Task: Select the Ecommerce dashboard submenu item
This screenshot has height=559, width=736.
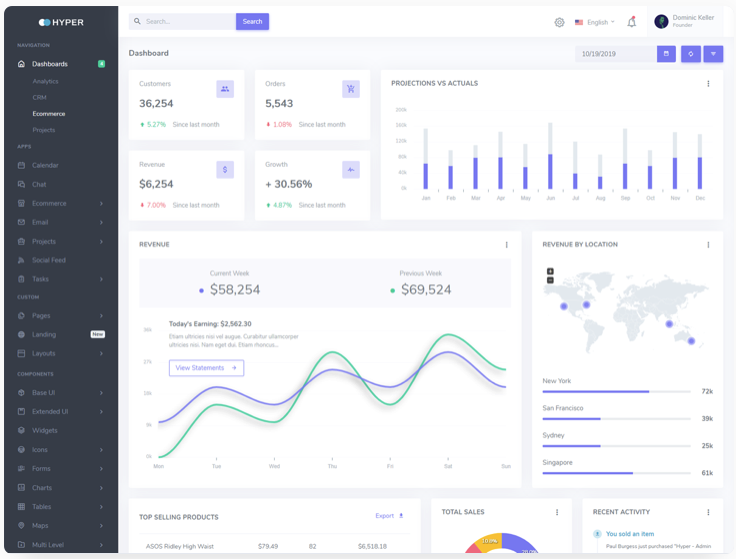Action: [49, 114]
